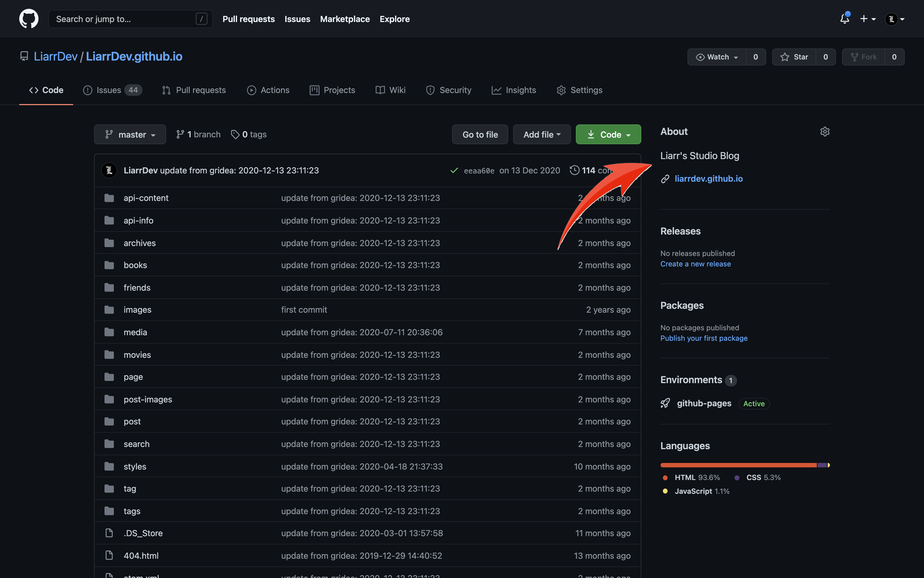Viewport: 924px width, 578px height.
Task: Open the GitHub home logo
Action: [29, 19]
